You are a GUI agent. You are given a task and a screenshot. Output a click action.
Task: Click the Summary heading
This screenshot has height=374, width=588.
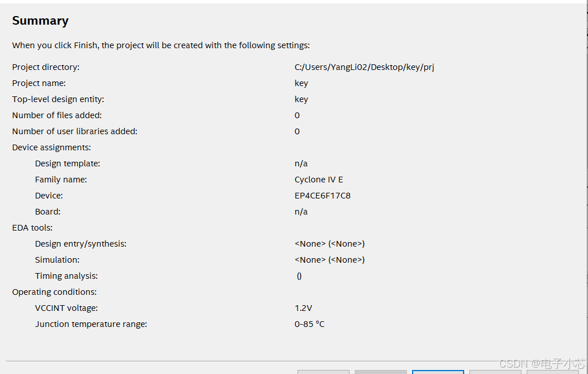click(x=40, y=21)
